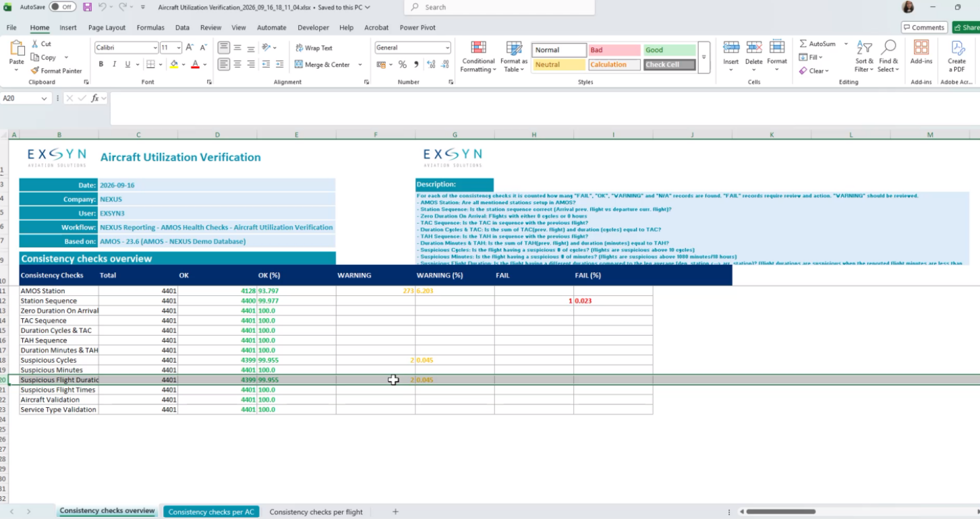This screenshot has width=980, height=519.
Task: Decrease font size with the smaller A
Action: pyautogui.click(x=202, y=48)
